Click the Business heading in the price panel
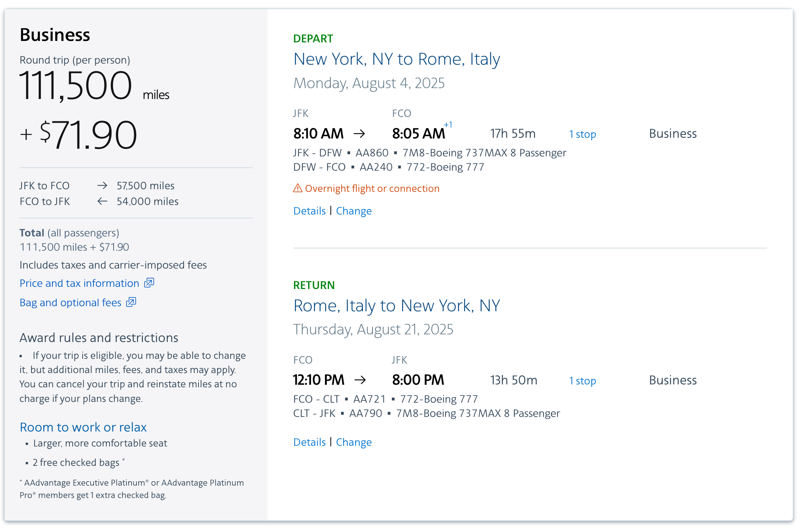The image size is (807, 532). click(55, 34)
